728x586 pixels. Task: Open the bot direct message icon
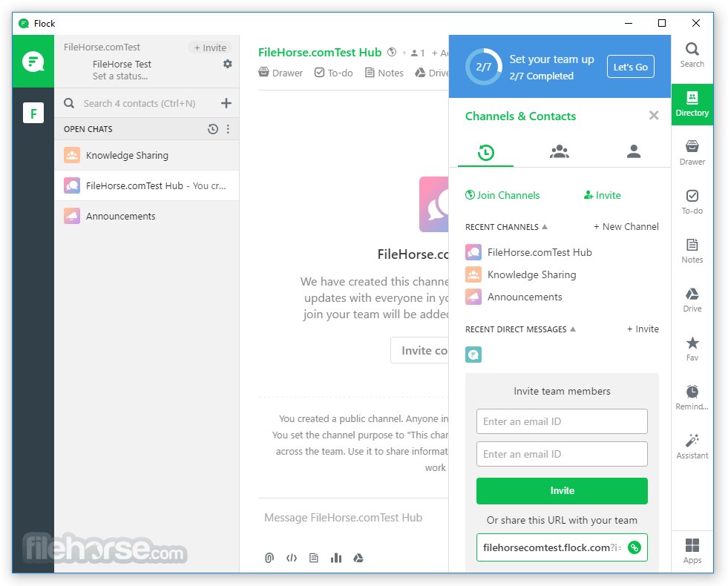coord(473,355)
